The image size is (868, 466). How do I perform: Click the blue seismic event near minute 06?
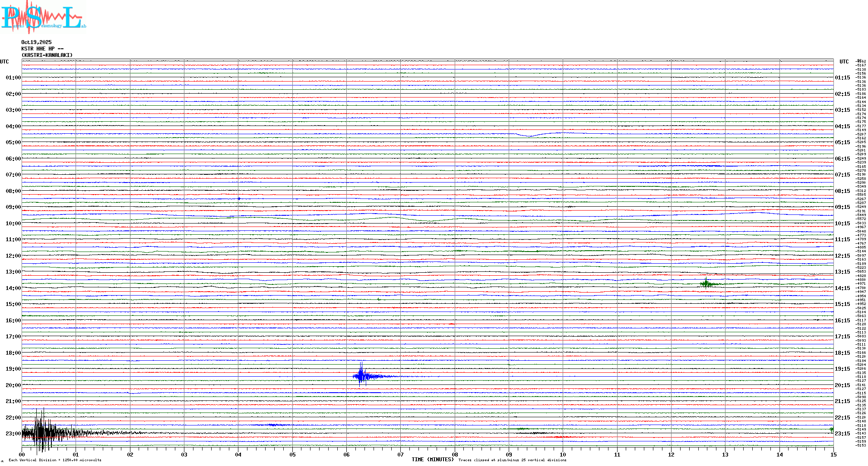pyautogui.click(x=361, y=376)
